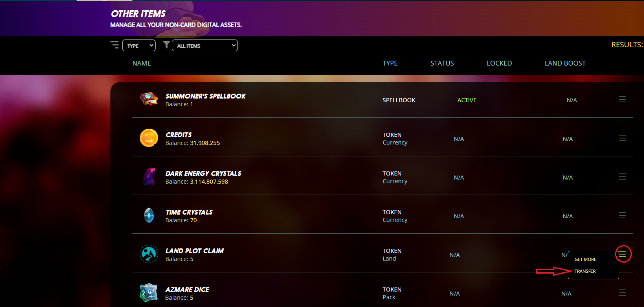Click the Dark Energy Crystals purple crystal icon
This screenshot has width=644, height=307.
[x=149, y=176]
